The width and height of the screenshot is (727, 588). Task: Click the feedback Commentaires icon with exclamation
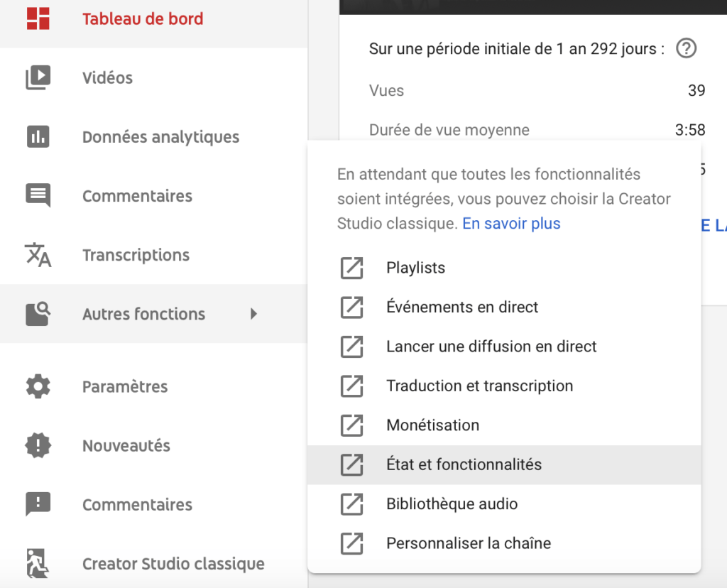coord(38,504)
